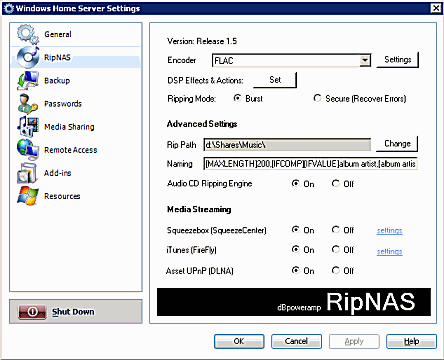Viewport: 444px width, 360px height.
Task: Open iTunes (FireFly) settings link
Action: pyautogui.click(x=389, y=251)
